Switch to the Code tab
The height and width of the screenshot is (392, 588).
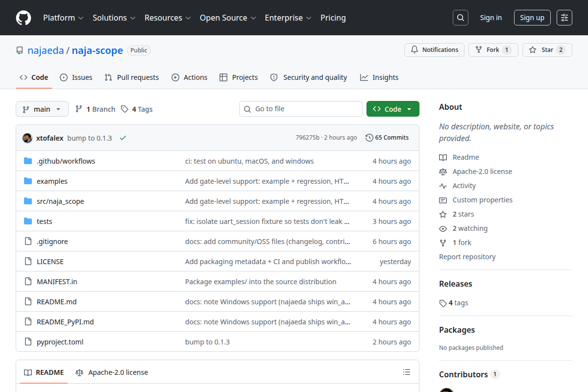(x=34, y=77)
